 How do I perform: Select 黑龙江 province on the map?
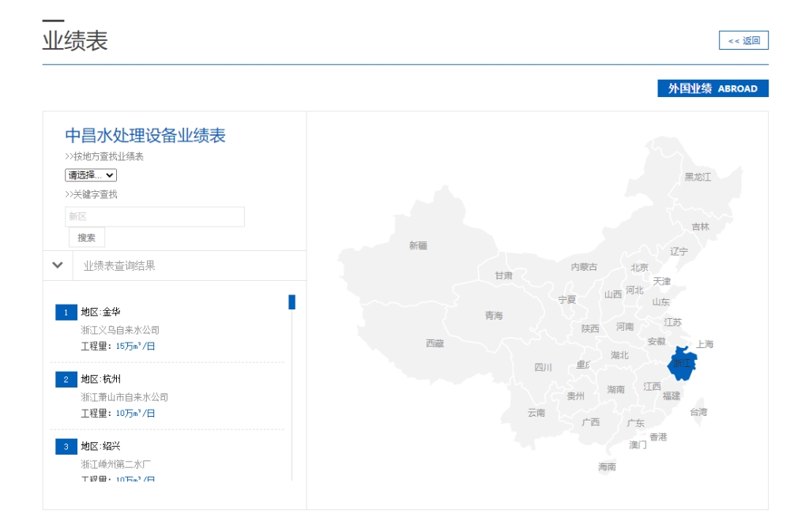point(698,177)
